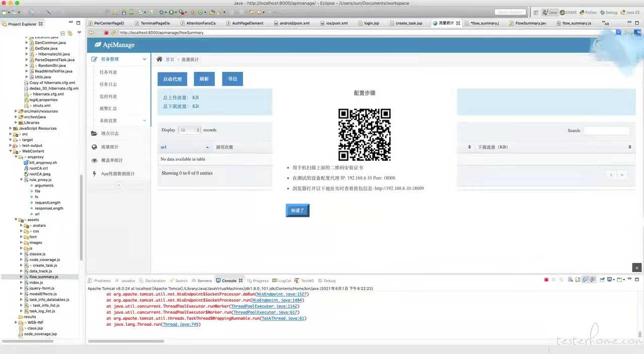Viewport: 644px width, 354px height.
Task: Open the Display records count dropdown
Action: [190, 130]
